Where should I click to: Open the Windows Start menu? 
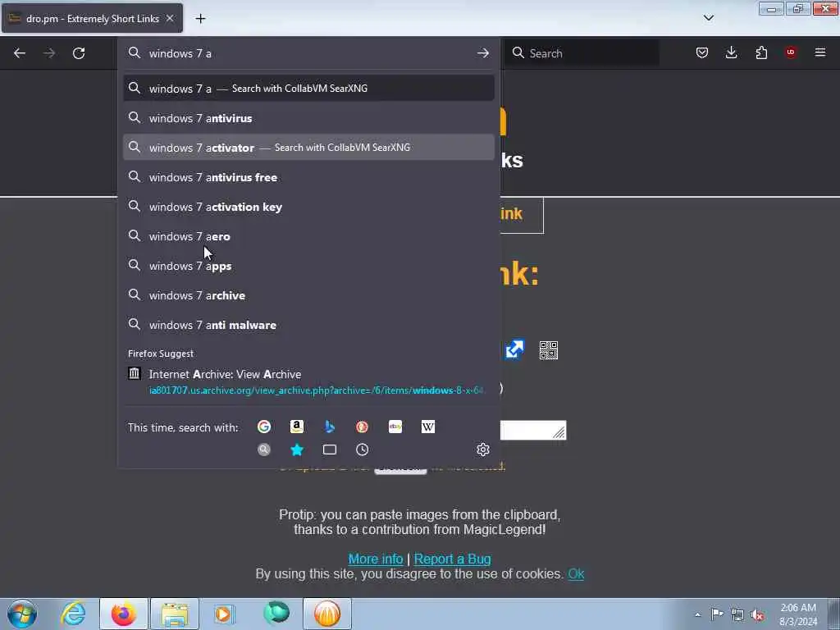point(22,614)
